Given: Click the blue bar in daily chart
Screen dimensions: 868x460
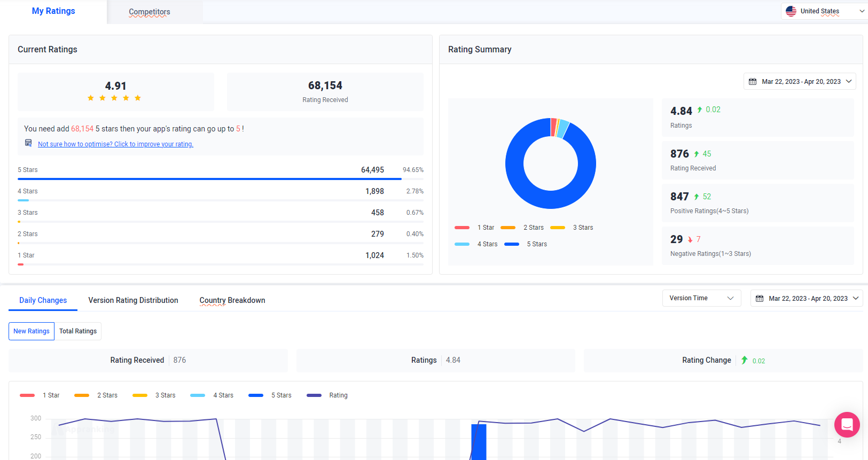Looking at the screenshot, I should pos(479,442).
